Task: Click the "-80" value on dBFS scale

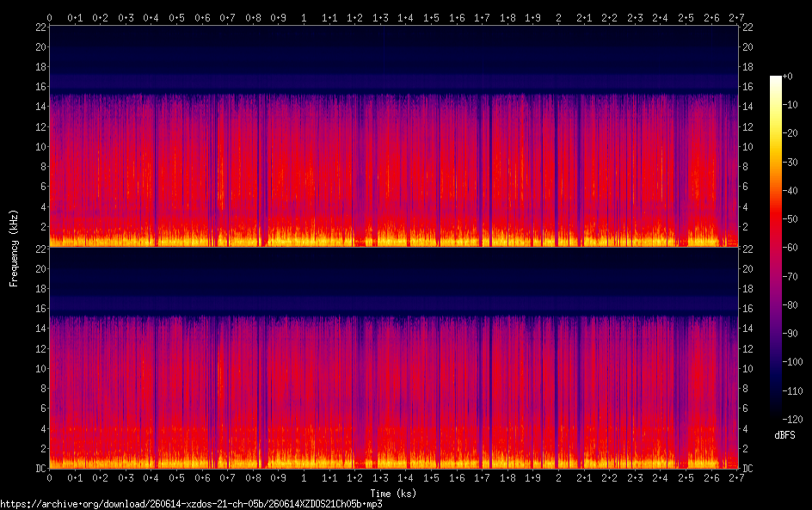Action: [x=790, y=305]
